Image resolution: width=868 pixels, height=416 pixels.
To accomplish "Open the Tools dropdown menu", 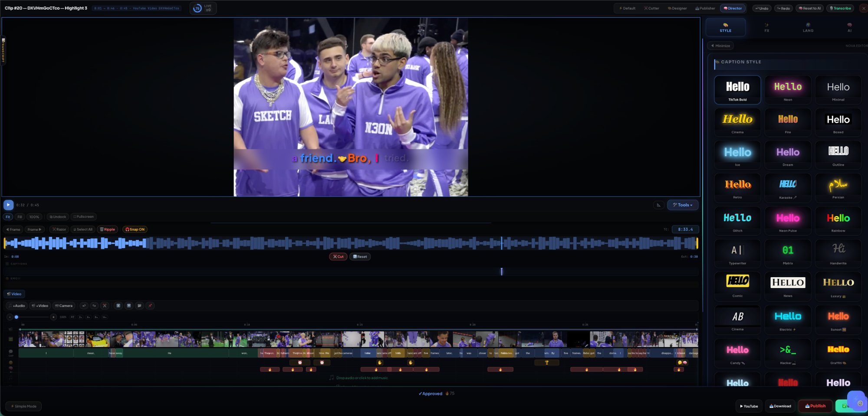I will tap(683, 205).
